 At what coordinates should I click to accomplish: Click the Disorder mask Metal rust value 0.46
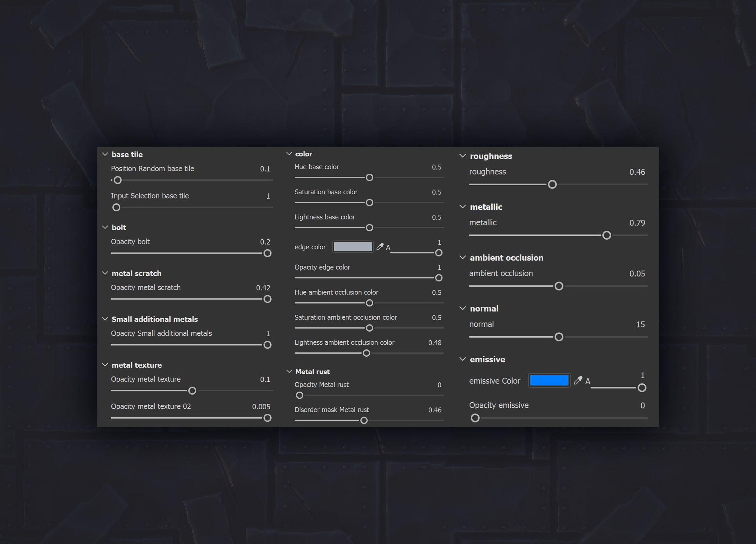(435, 410)
